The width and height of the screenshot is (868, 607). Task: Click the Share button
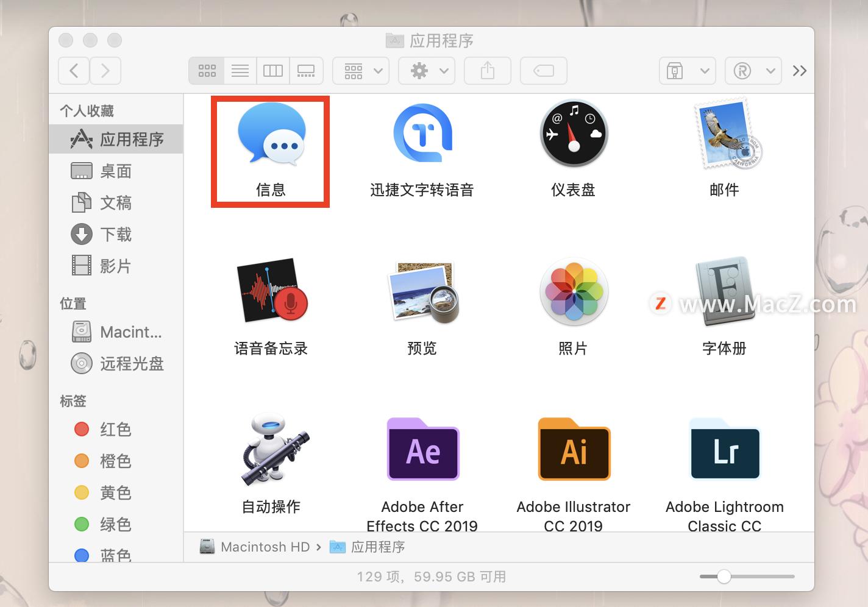tap(487, 70)
